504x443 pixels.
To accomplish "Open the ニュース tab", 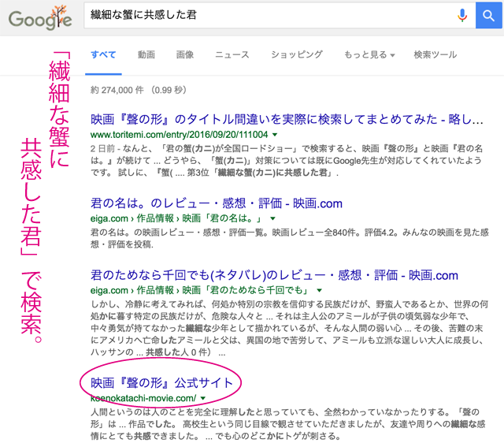I will [232, 54].
